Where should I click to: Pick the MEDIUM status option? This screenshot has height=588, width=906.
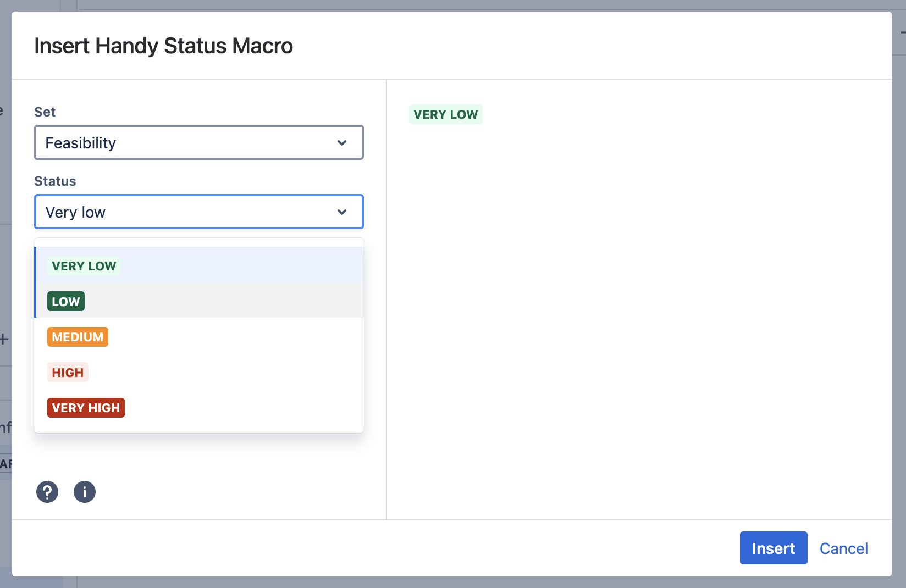point(199,337)
